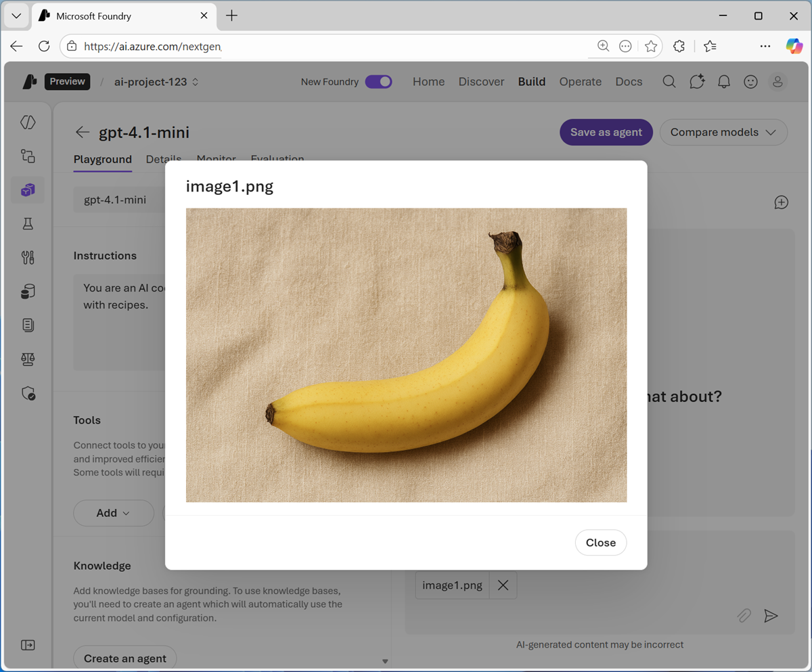Image resolution: width=812 pixels, height=672 pixels.
Task: Open the feedback smiley icon
Action: pyautogui.click(x=750, y=81)
